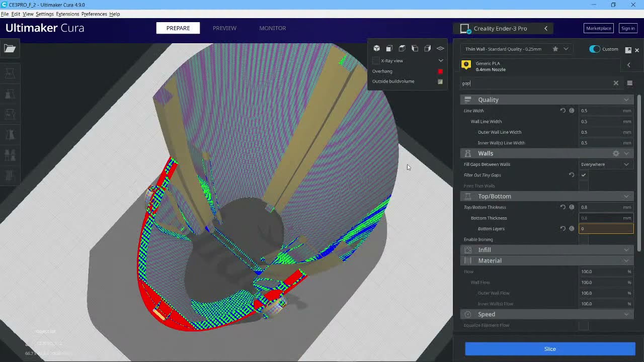Open the Extensions menu

pos(67,14)
